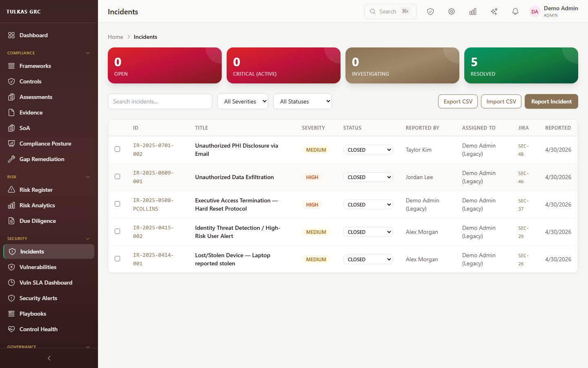
Task: Click the DA user avatar
Action: [x=535, y=11]
